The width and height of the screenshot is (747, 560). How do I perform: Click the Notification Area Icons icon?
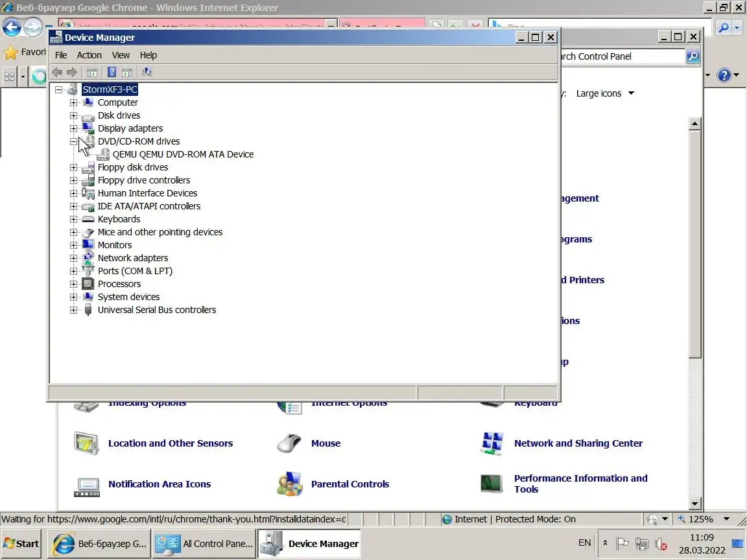click(87, 487)
